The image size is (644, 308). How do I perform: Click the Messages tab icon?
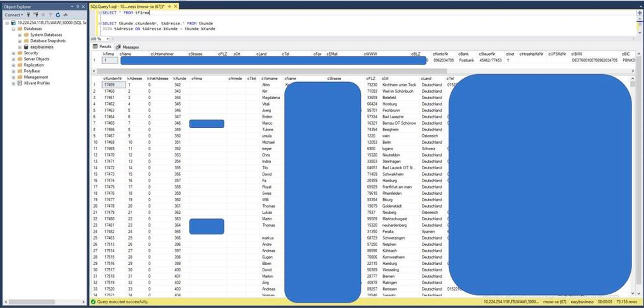point(118,47)
